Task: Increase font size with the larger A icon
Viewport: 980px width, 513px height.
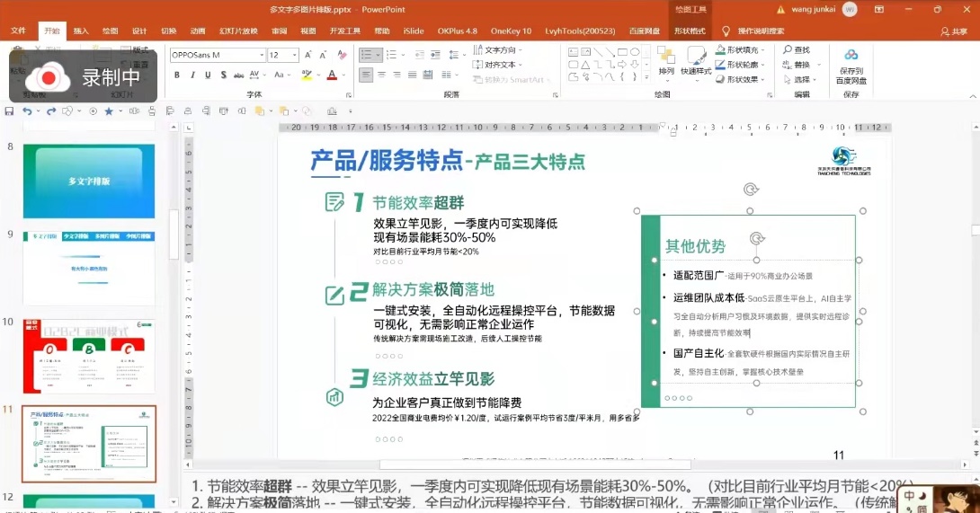Action: (309, 55)
